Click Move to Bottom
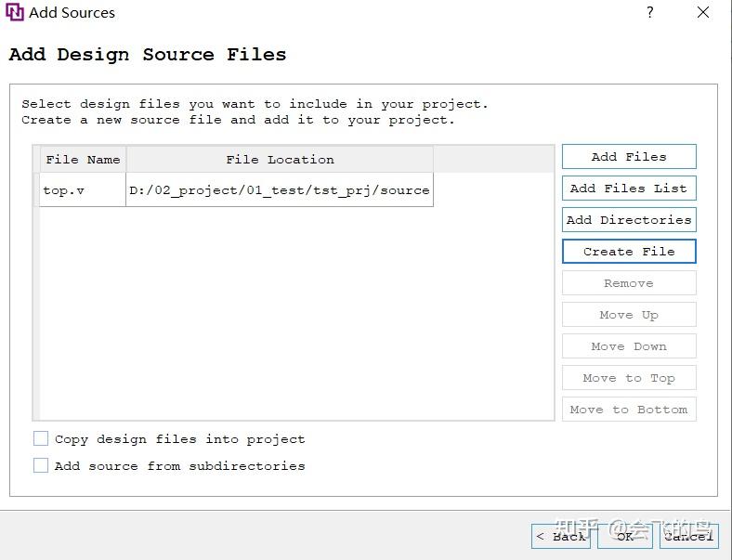 click(629, 410)
